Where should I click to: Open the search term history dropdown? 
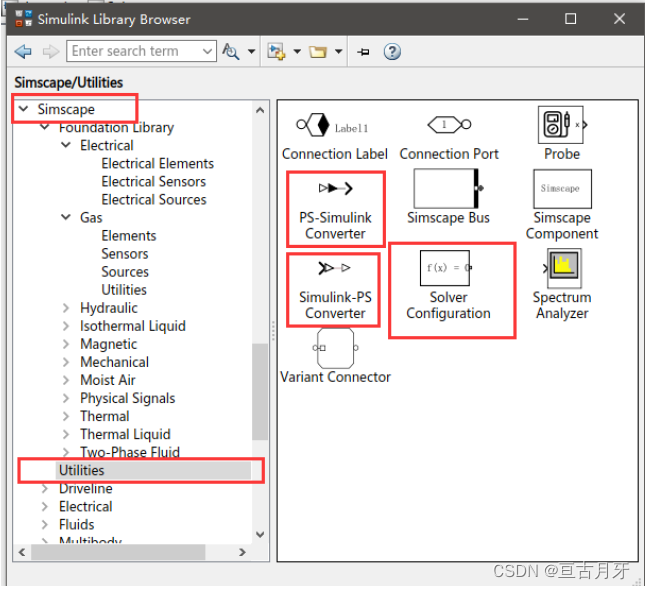pyautogui.click(x=208, y=51)
